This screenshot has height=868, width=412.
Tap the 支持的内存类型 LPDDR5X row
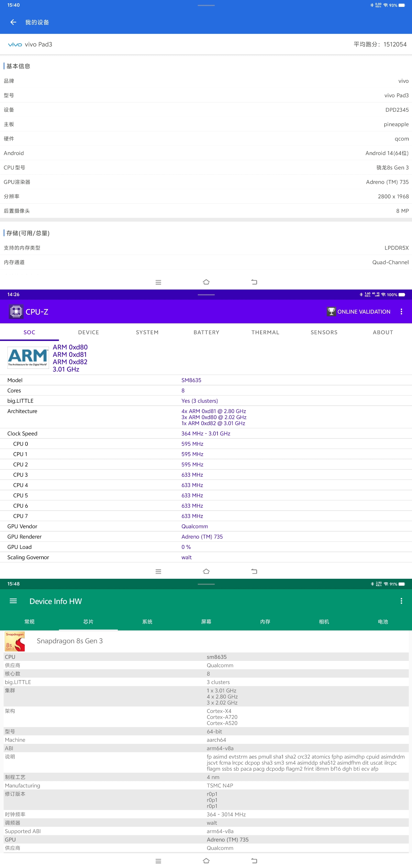206,248
